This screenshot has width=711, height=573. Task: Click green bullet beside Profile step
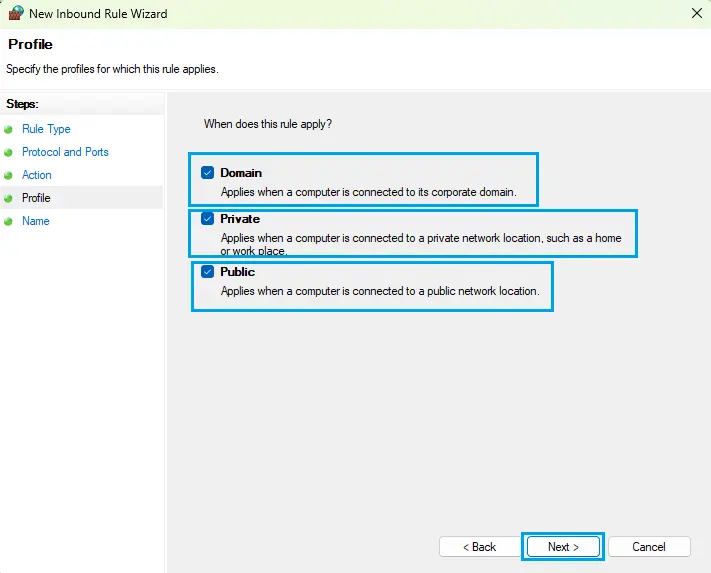tap(8, 199)
